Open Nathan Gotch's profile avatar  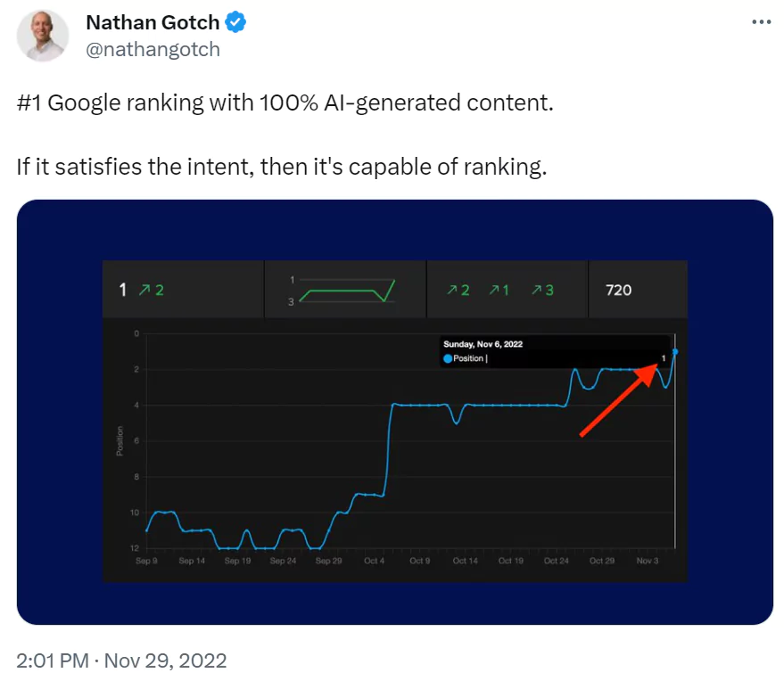click(x=43, y=36)
